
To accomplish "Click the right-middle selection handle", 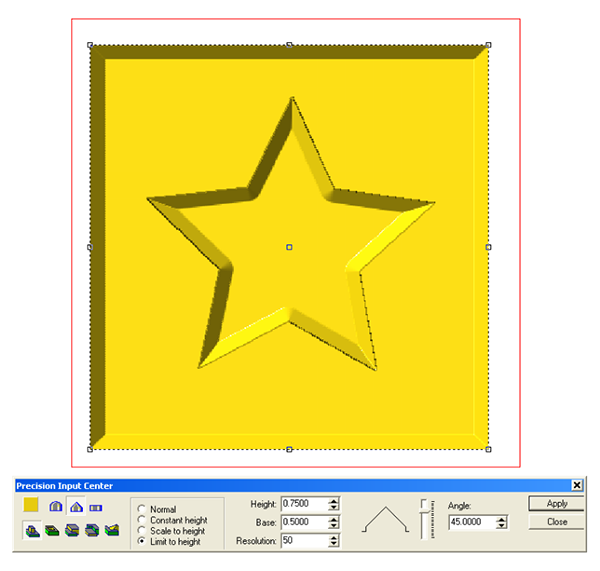I will tap(488, 247).
